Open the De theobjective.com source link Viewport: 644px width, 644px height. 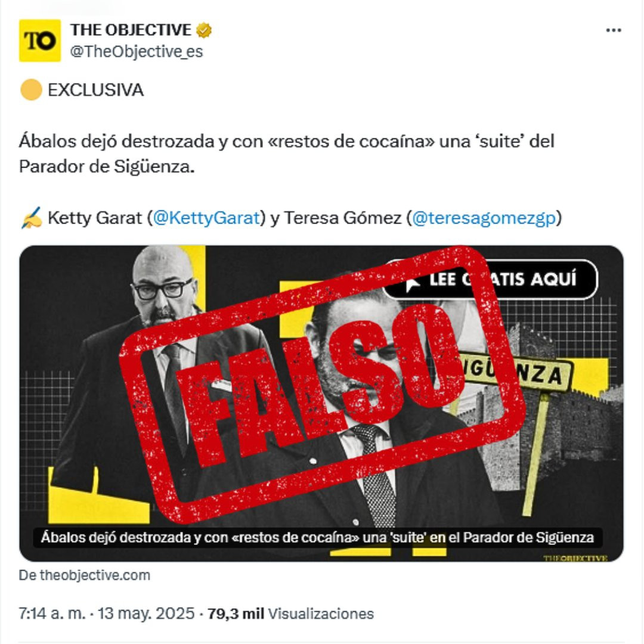85,575
